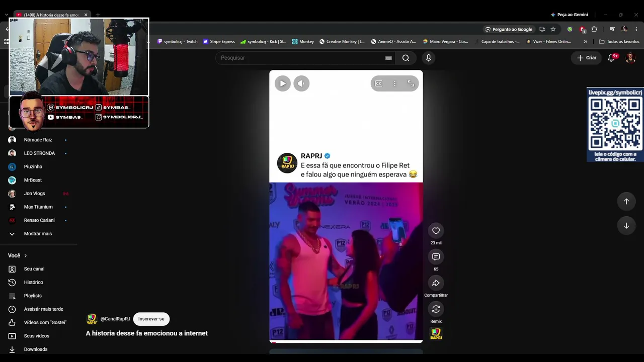Screen dimensions: 644x362
Task: Open the Short's three-dot options menu
Action: (x=395, y=83)
